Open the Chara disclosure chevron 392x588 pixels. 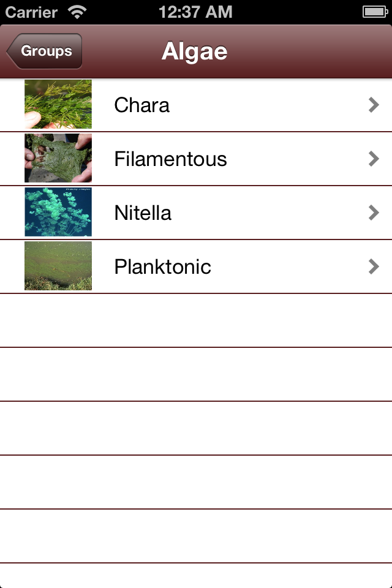click(374, 105)
